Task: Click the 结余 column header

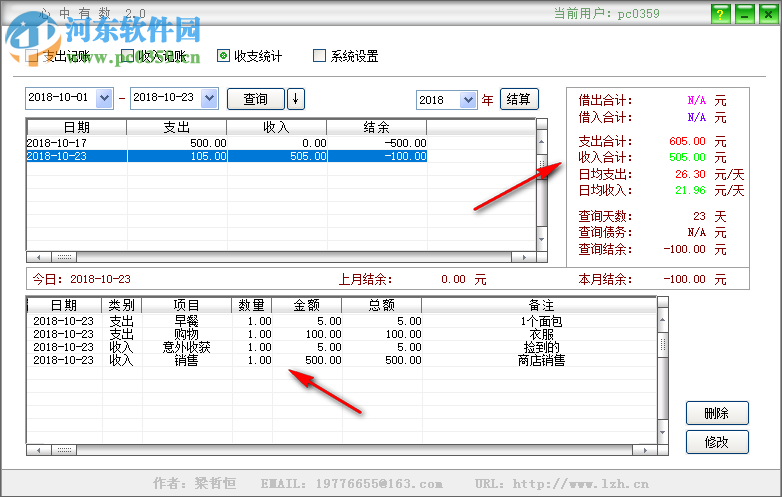Action: pos(377,127)
